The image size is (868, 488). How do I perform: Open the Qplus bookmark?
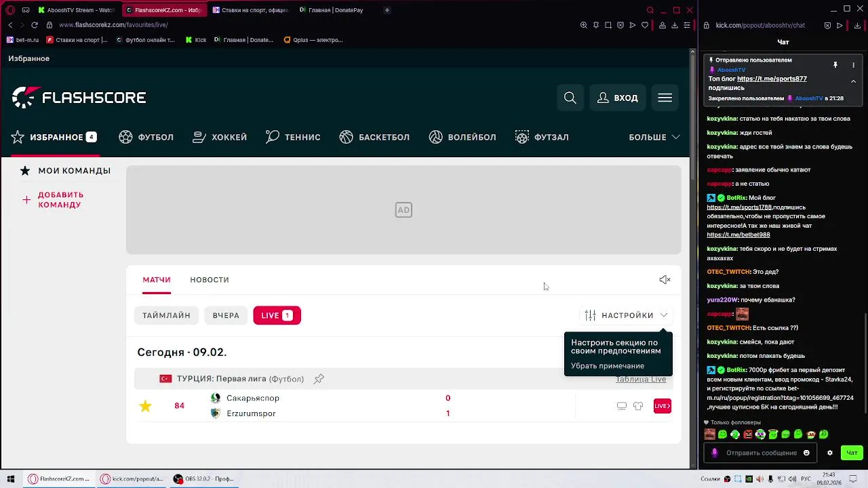313,40
